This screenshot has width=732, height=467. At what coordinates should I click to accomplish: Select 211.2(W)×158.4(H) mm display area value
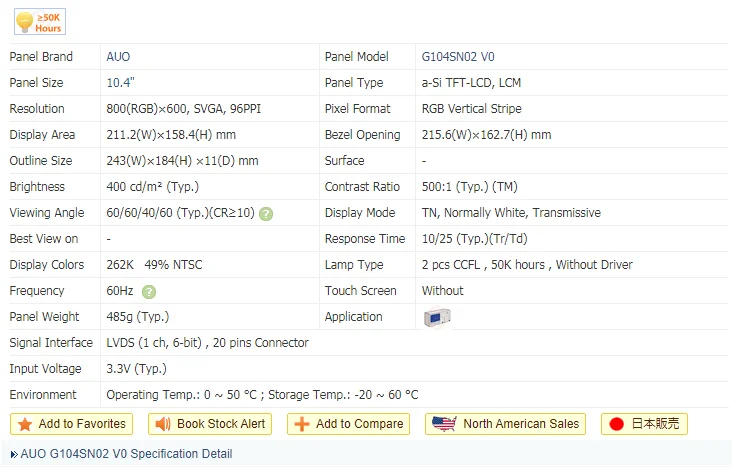tap(171, 135)
